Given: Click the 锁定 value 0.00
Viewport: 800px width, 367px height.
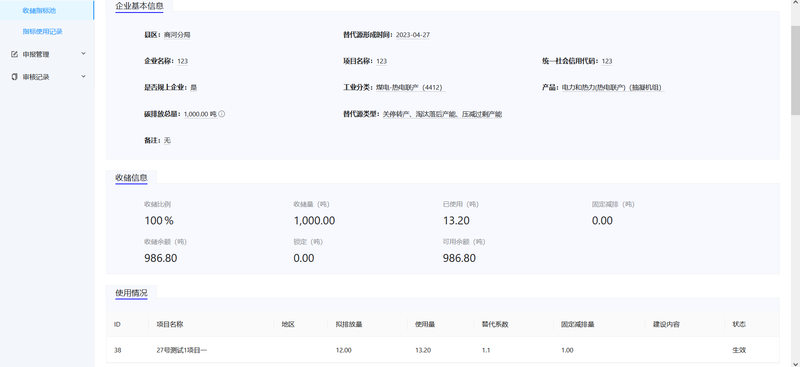Looking at the screenshot, I should (304, 258).
